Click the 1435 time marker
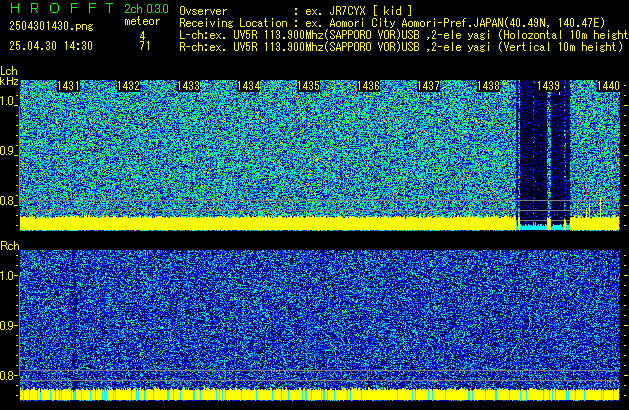This screenshot has width=629, height=410. tap(308, 86)
